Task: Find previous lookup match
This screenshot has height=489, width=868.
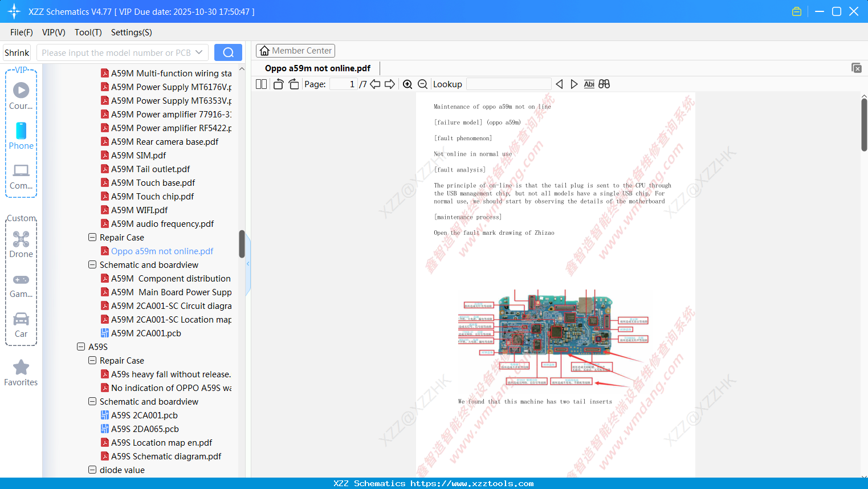Action: point(559,84)
